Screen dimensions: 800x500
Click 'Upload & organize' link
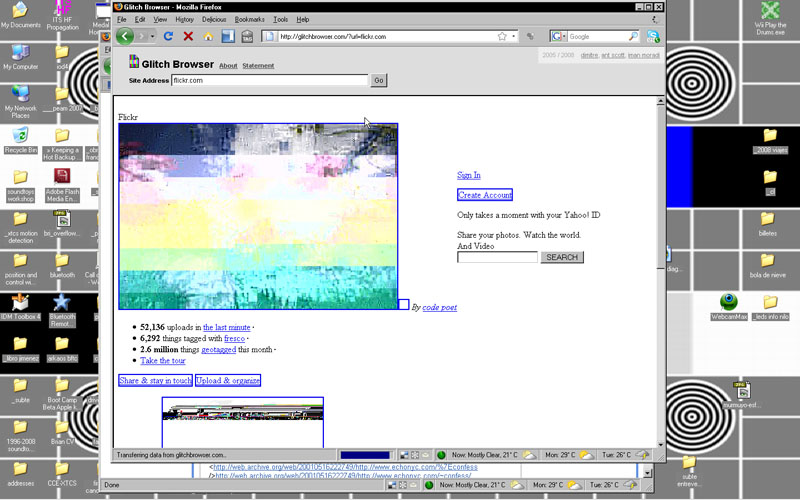point(228,380)
